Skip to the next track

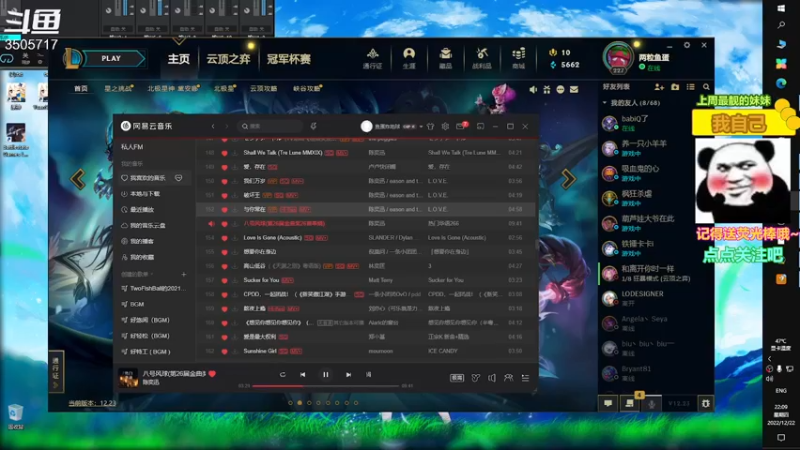point(348,374)
